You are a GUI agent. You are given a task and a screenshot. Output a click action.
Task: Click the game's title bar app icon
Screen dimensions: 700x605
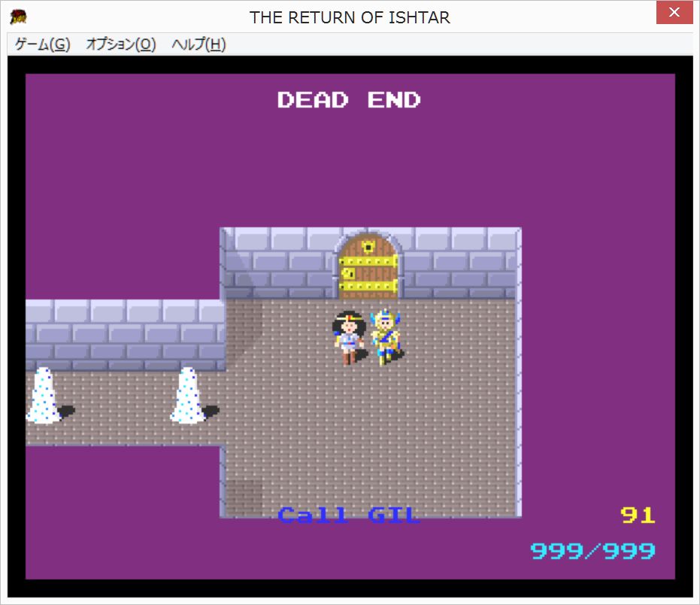pos(18,17)
